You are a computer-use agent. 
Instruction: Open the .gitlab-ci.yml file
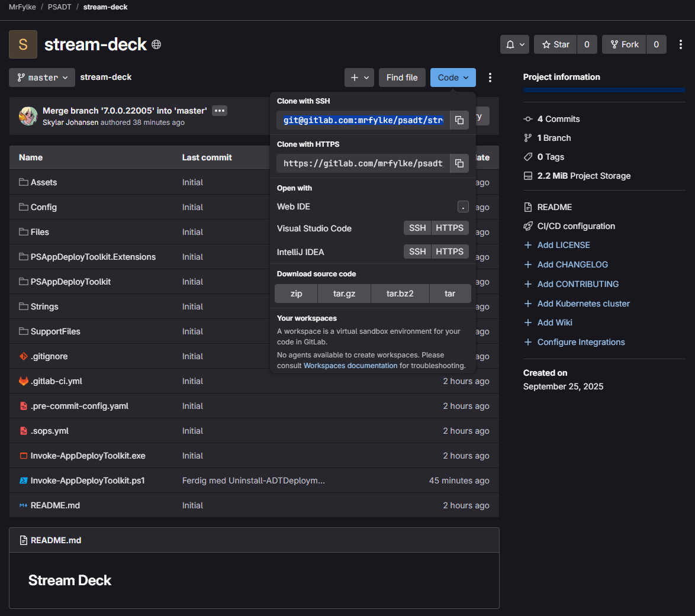(56, 380)
